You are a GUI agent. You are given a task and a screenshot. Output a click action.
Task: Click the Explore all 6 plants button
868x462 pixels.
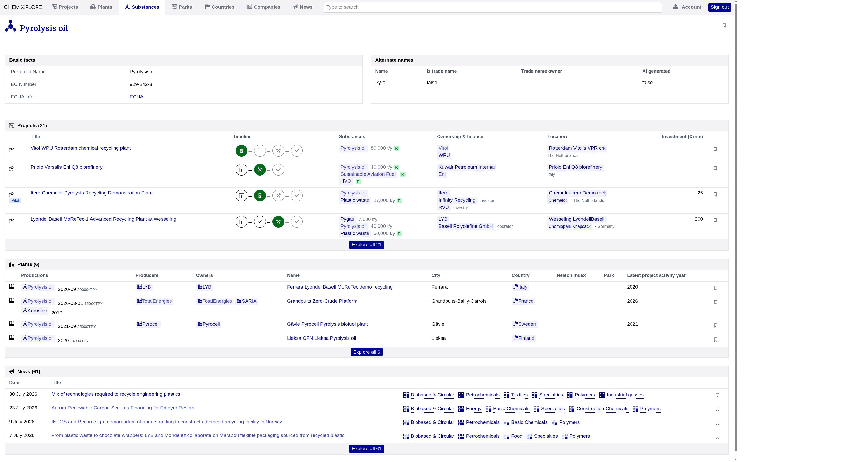click(x=367, y=352)
